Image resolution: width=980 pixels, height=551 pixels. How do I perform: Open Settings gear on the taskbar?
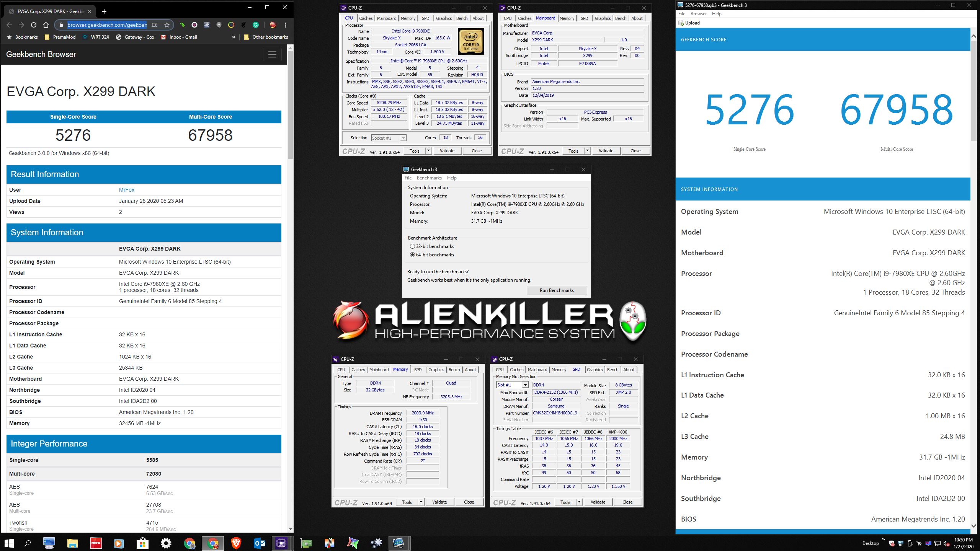[166, 543]
